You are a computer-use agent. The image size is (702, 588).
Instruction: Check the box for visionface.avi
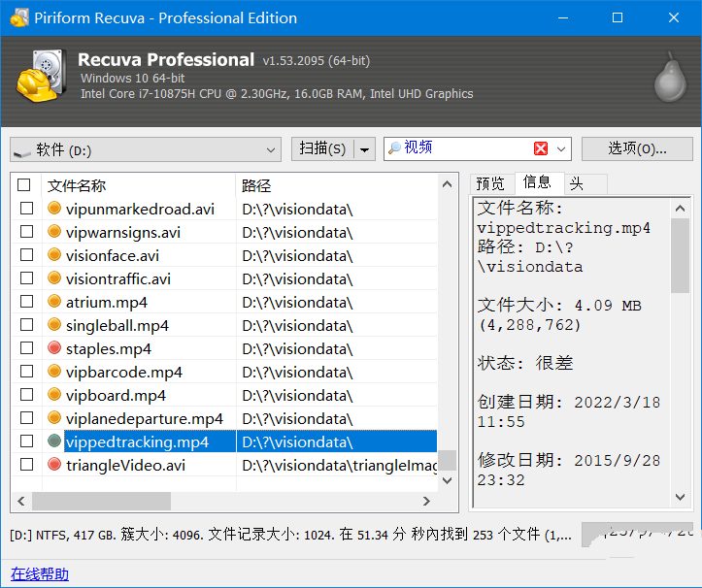26,255
